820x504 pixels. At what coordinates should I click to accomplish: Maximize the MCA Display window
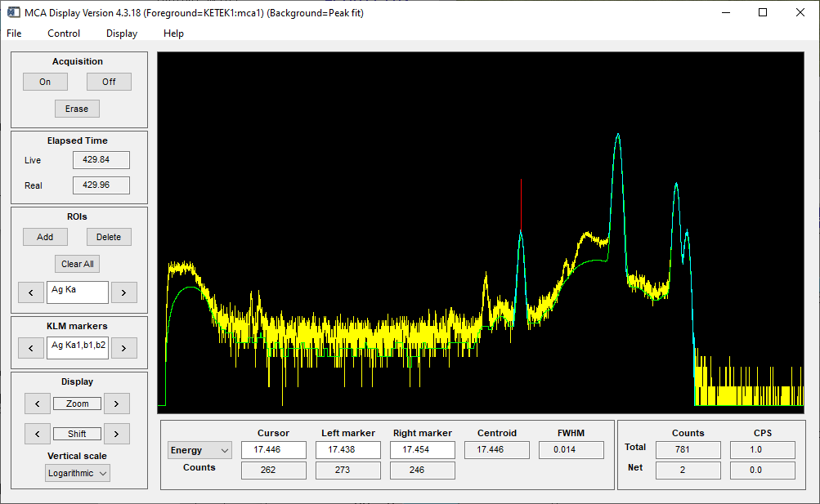(763, 12)
